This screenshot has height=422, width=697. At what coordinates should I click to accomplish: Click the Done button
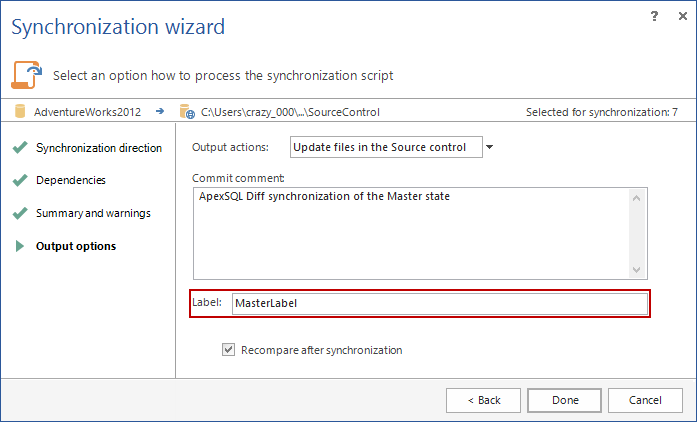pyautogui.click(x=565, y=400)
